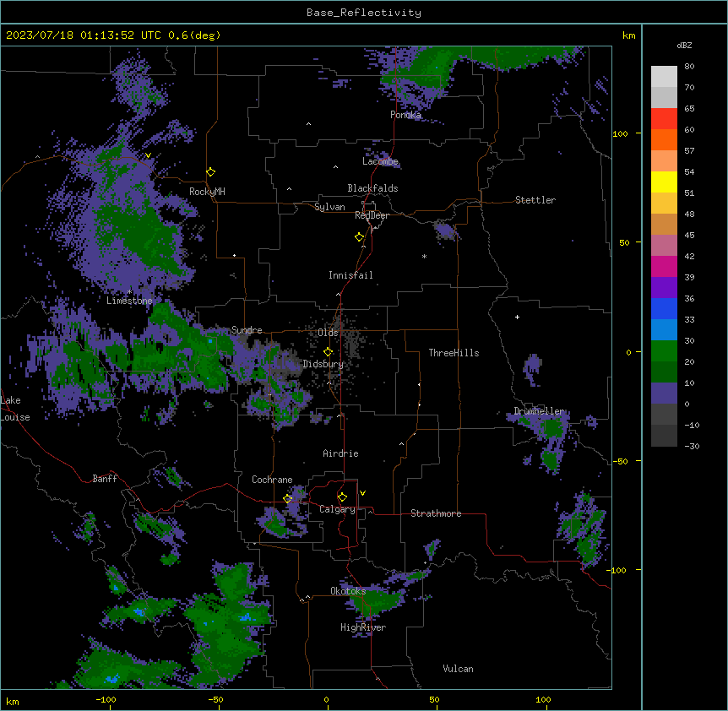Viewport: 728px width, 711px height.
Task: Click the Limestone map label
Action: (x=129, y=301)
